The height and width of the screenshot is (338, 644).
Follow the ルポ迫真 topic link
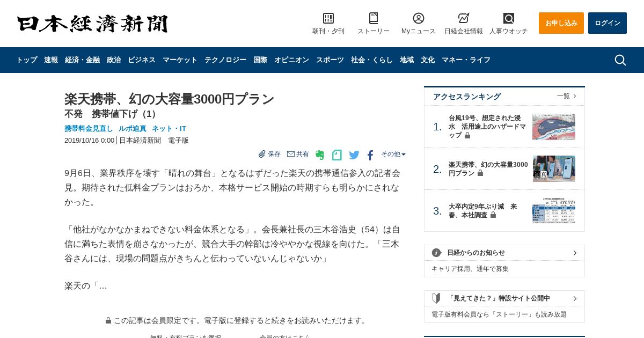(x=133, y=129)
